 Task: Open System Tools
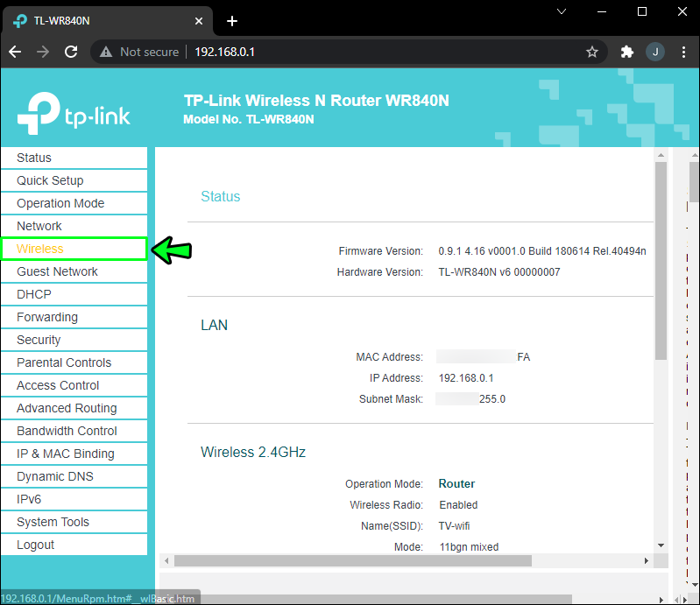pos(74,522)
